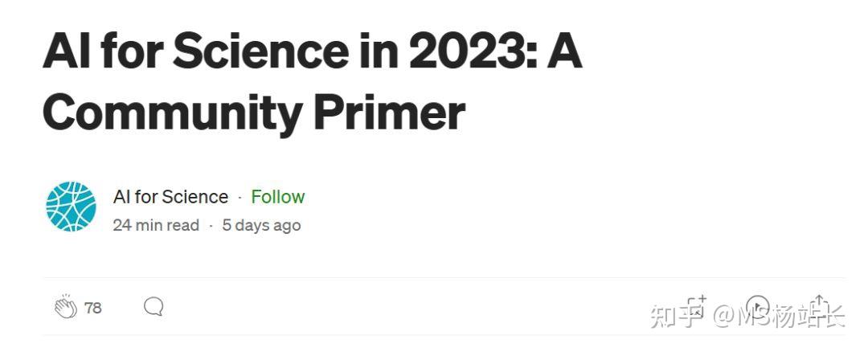
Task: Click the '24 min read' label
Action: pos(156,225)
